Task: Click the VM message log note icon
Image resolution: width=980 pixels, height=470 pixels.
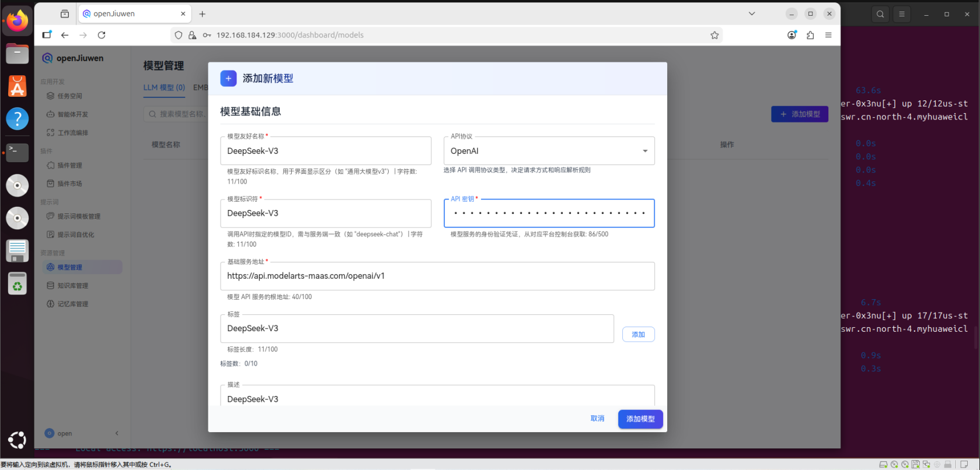Action: tap(964, 465)
